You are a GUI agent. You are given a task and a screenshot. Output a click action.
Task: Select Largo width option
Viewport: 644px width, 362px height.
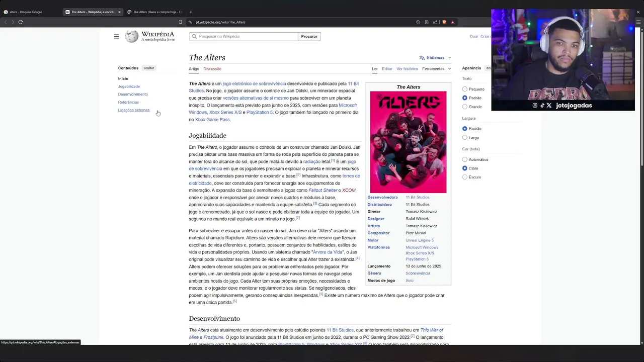tap(464, 138)
